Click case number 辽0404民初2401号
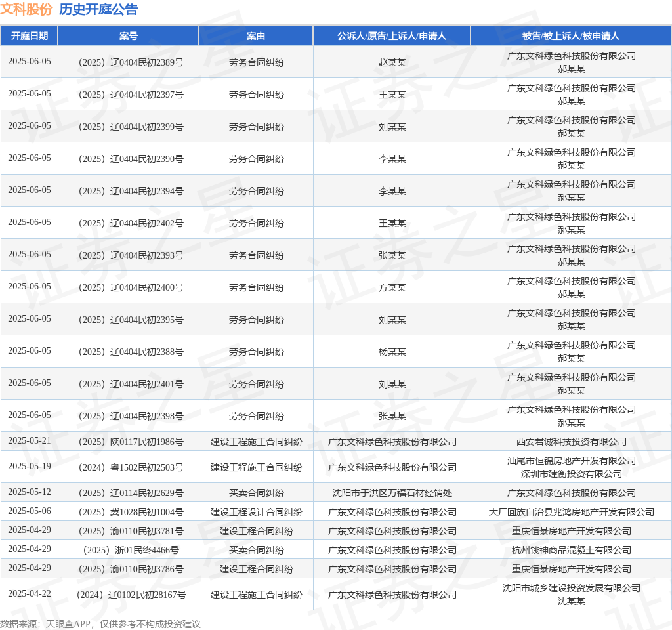672x630 pixels. (131, 384)
